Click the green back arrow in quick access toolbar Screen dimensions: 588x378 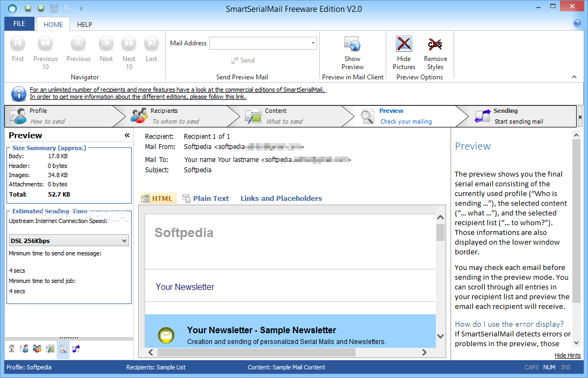click(x=28, y=8)
